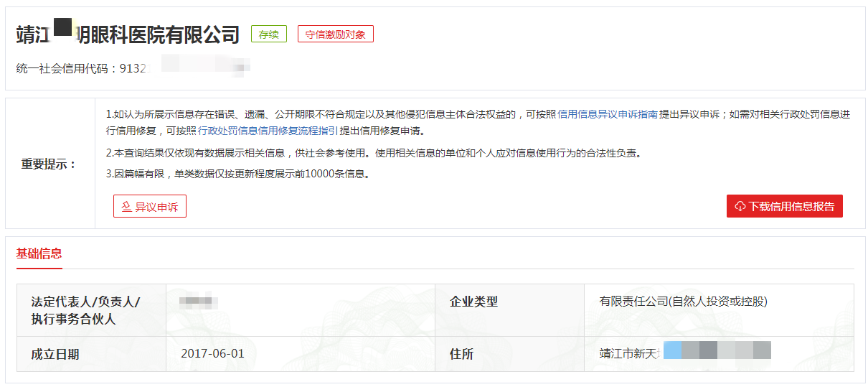Click the pen icon inside 异议申诉 button
Image resolution: width=868 pixels, height=387 pixels.
(126, 207)
